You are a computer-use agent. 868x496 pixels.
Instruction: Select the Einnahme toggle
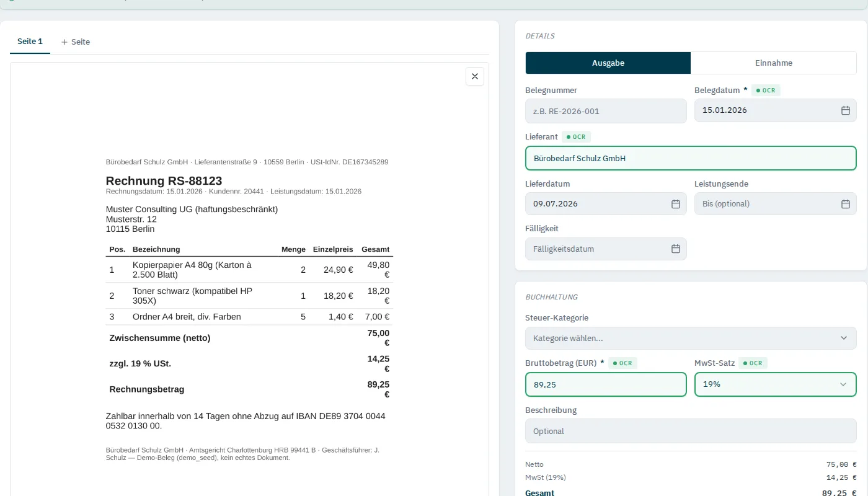[774, 63]
